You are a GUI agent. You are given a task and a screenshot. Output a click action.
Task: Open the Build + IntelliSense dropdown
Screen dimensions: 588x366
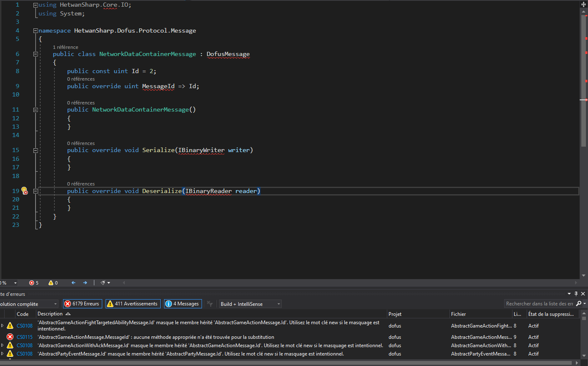(x=250, y=304)
